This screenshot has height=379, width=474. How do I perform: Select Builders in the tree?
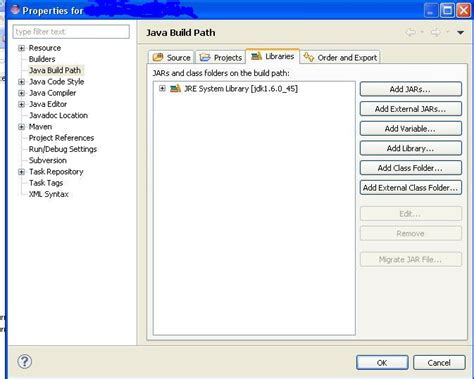(x=42, y=59)
